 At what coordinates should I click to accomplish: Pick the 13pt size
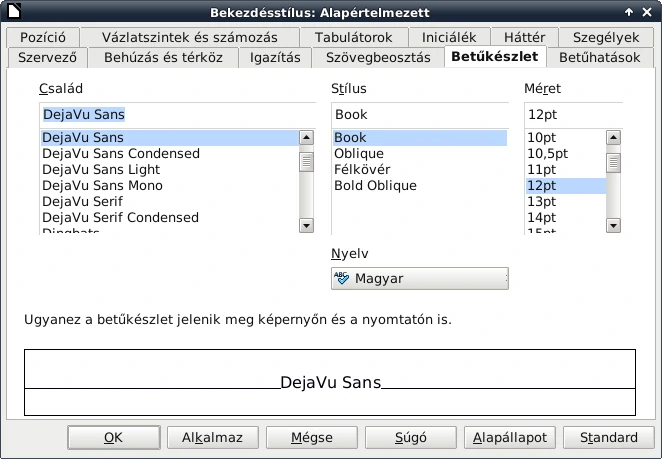566,202
